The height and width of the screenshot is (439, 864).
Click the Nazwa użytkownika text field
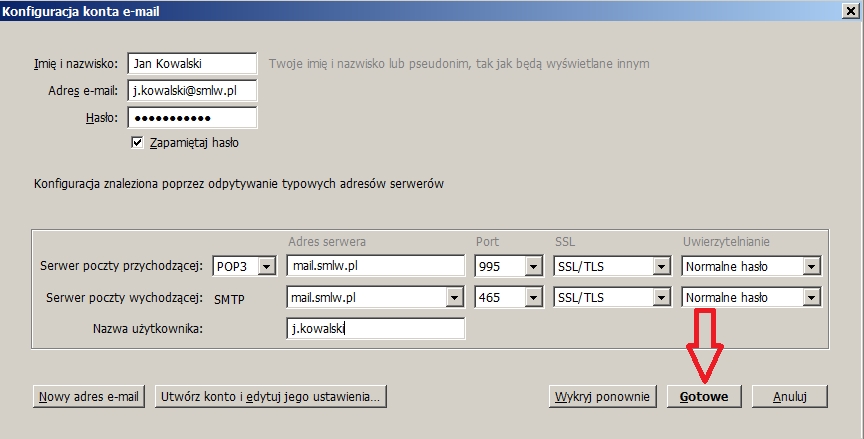[375, 328]
